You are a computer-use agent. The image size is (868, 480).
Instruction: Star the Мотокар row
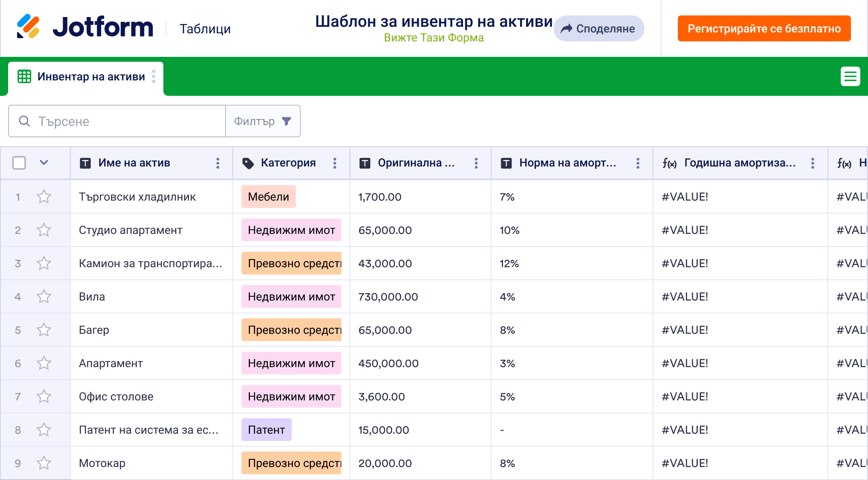coord(44,463)
